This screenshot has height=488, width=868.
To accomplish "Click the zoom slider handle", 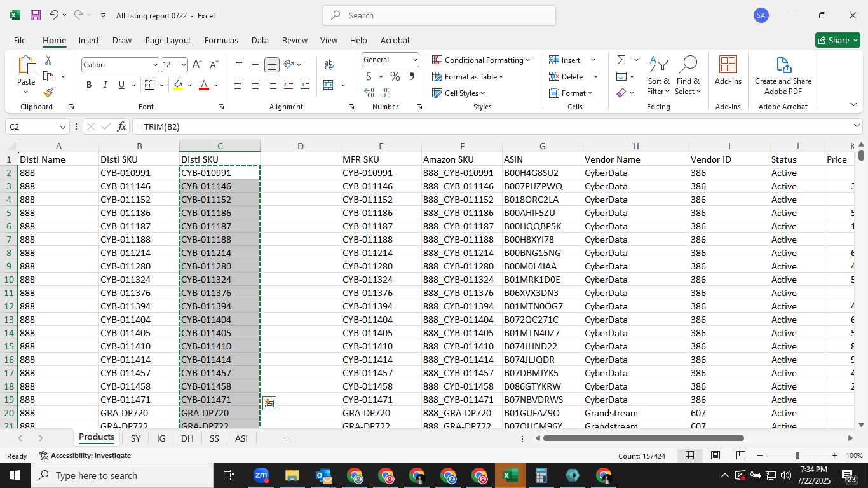I will 797,456.
